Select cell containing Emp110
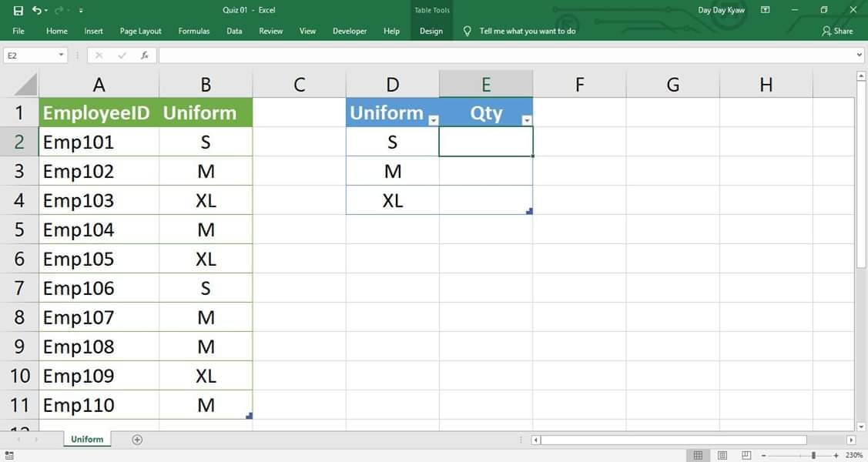 99,405
